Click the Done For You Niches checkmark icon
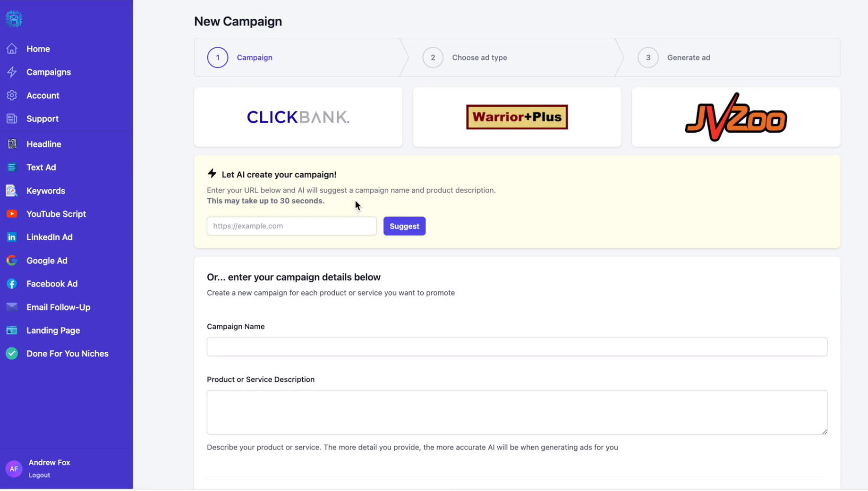This screenshot has height=491, width=868. click(x=12, y=354)
